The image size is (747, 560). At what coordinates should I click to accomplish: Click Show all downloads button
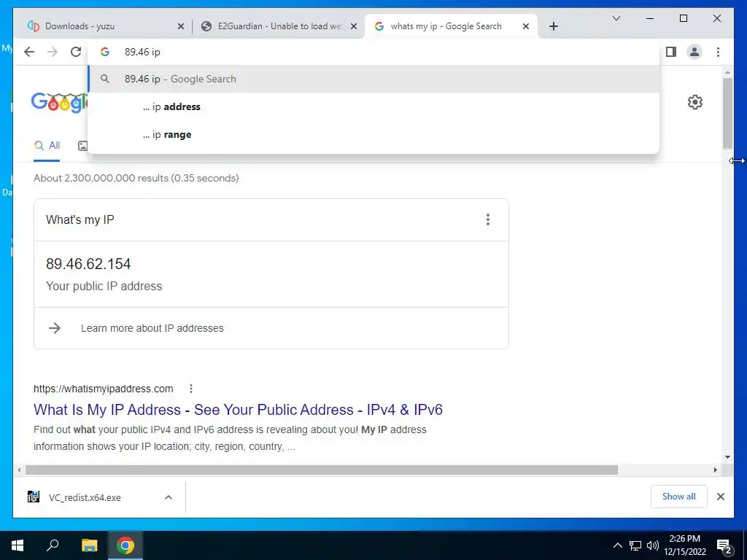coord(679,496)
